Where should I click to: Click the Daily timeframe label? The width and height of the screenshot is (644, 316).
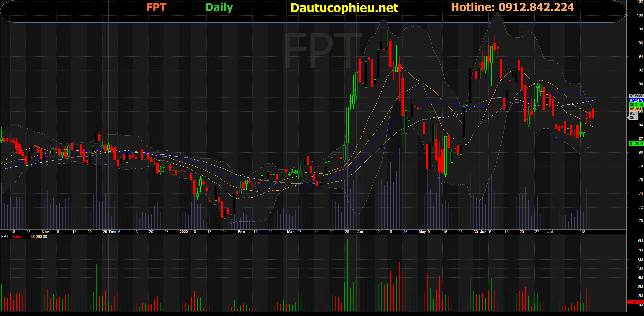(x=219, y=7)
